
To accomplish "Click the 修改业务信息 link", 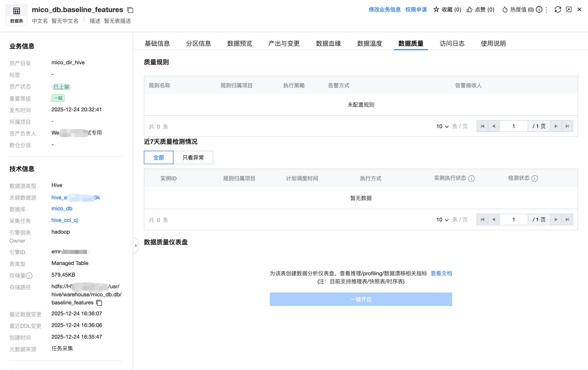I will point(384,9).
